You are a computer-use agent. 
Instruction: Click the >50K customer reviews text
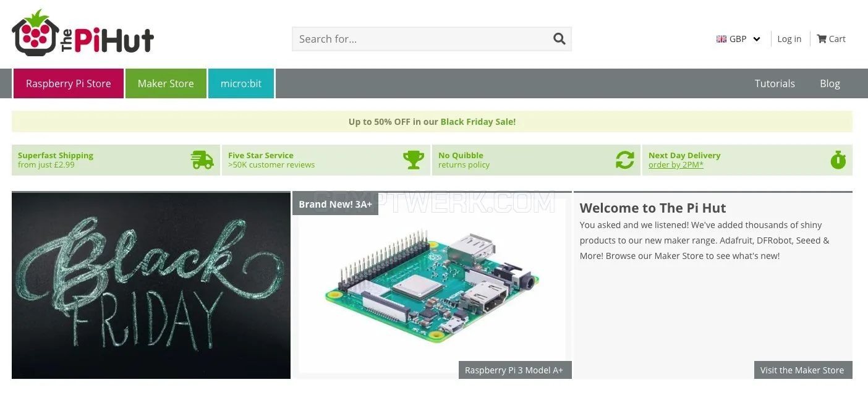271,165
